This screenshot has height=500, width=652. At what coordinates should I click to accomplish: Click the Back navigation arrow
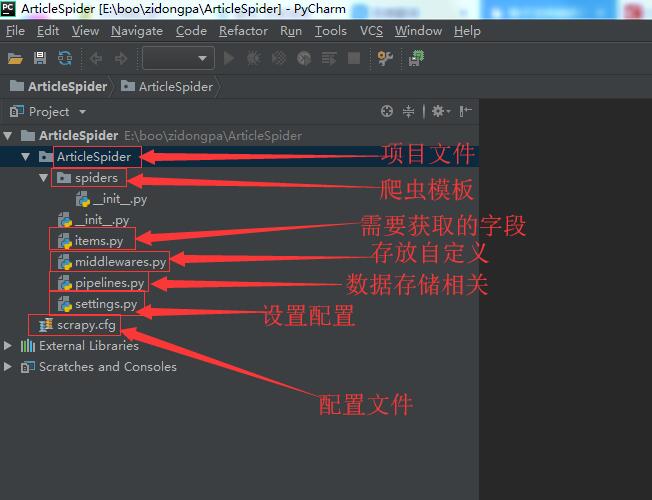96,58
